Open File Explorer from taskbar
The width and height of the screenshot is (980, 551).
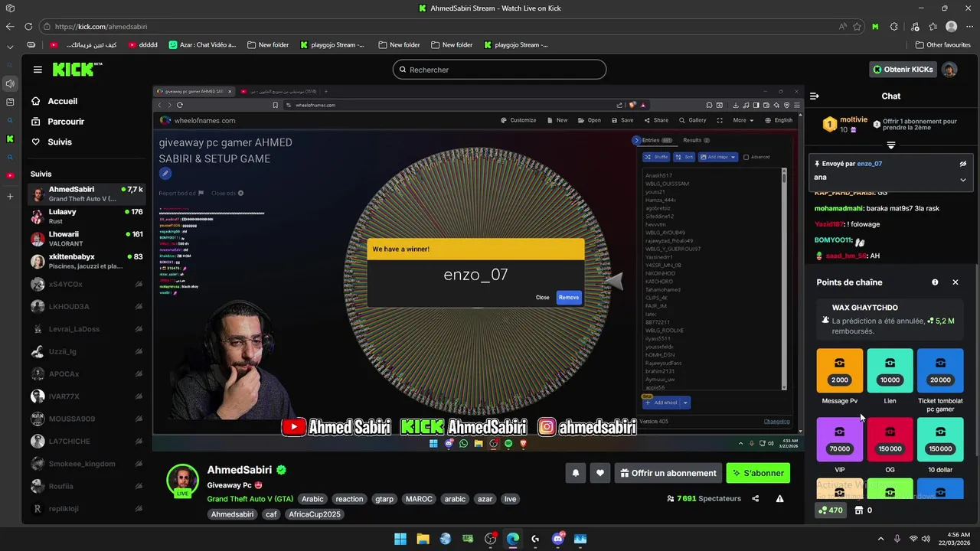[423, 539]
